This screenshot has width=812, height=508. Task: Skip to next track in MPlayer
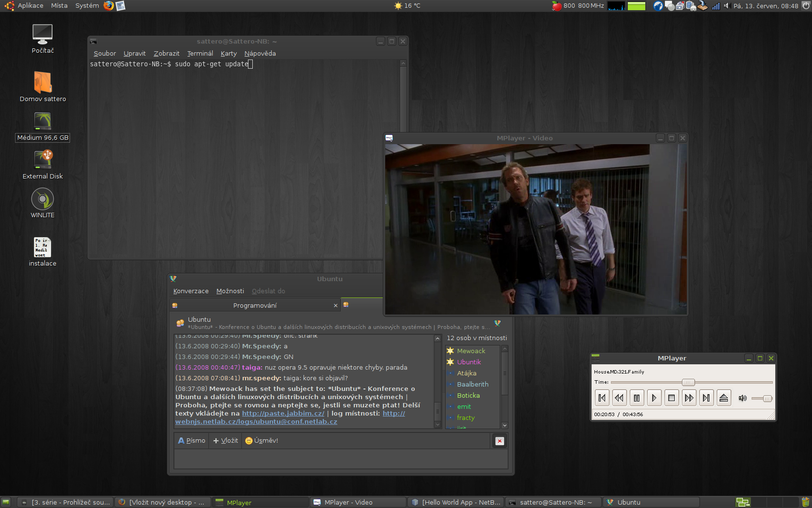pos(706,398)
